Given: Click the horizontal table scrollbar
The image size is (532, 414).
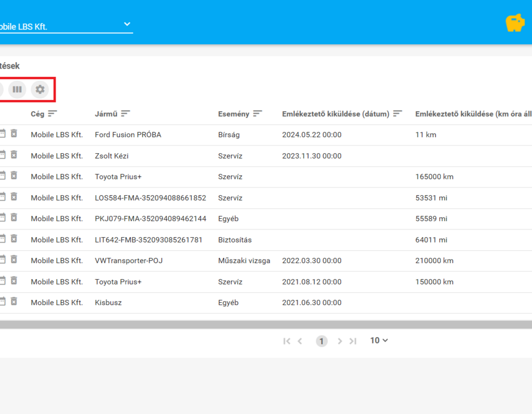Looking at the screenshot, I should [266, 325].
